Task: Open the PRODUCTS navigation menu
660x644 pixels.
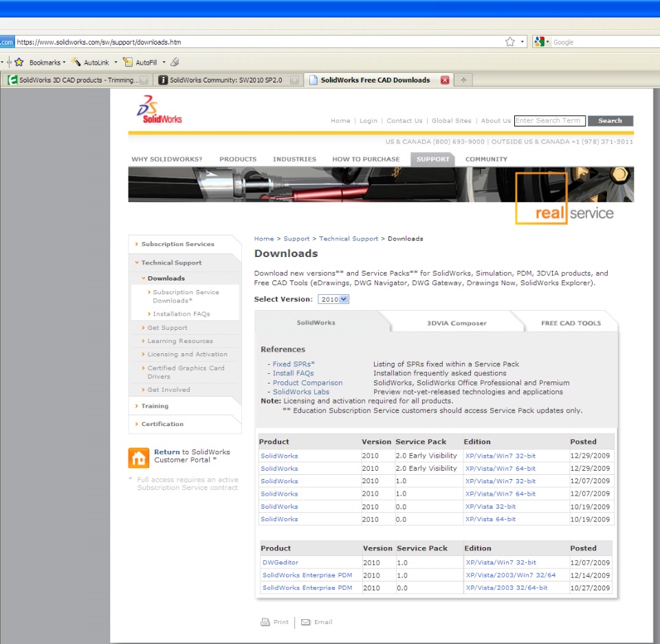Action: (x=238, y=159)
